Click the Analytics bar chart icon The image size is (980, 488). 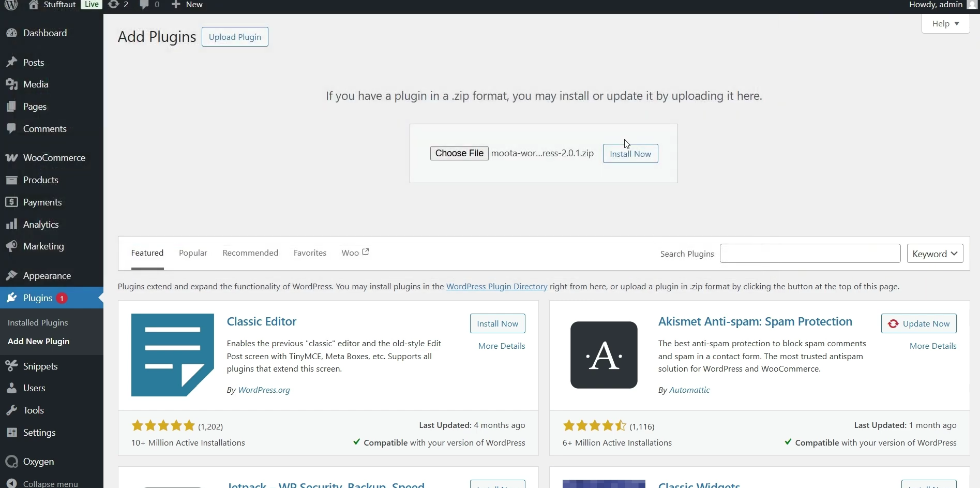click(11, 225)
